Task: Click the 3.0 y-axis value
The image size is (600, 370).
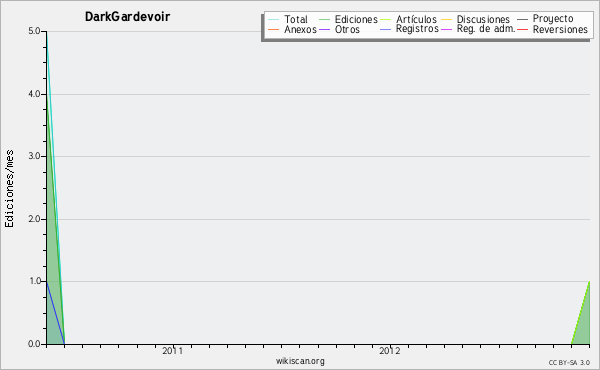Action: click(34, 156)
